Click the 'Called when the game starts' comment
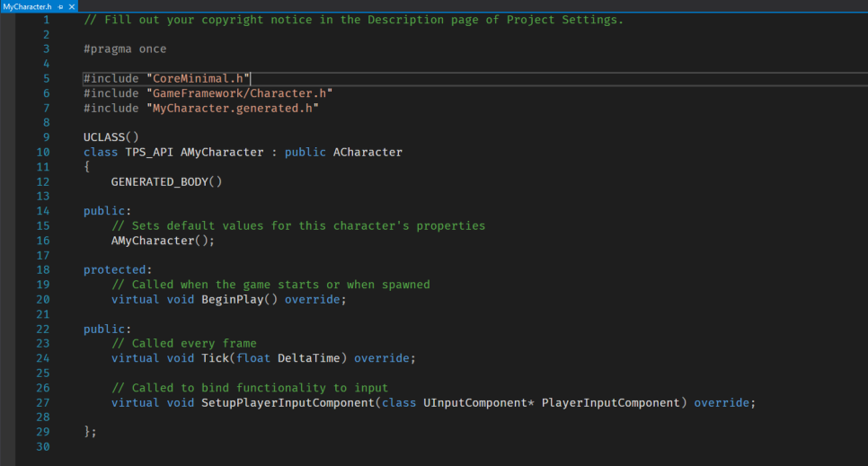Screen dimensions: 868x466 pos(270,285)
